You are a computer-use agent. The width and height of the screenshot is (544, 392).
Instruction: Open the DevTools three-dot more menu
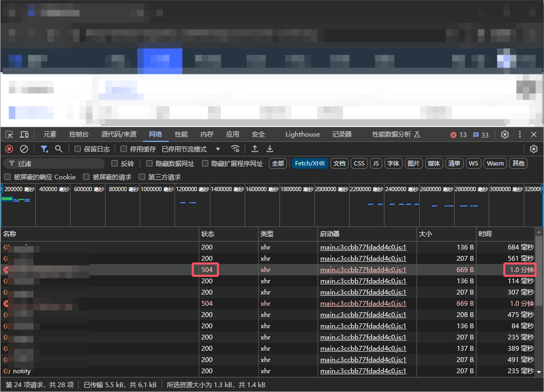(x=519, y=134)
